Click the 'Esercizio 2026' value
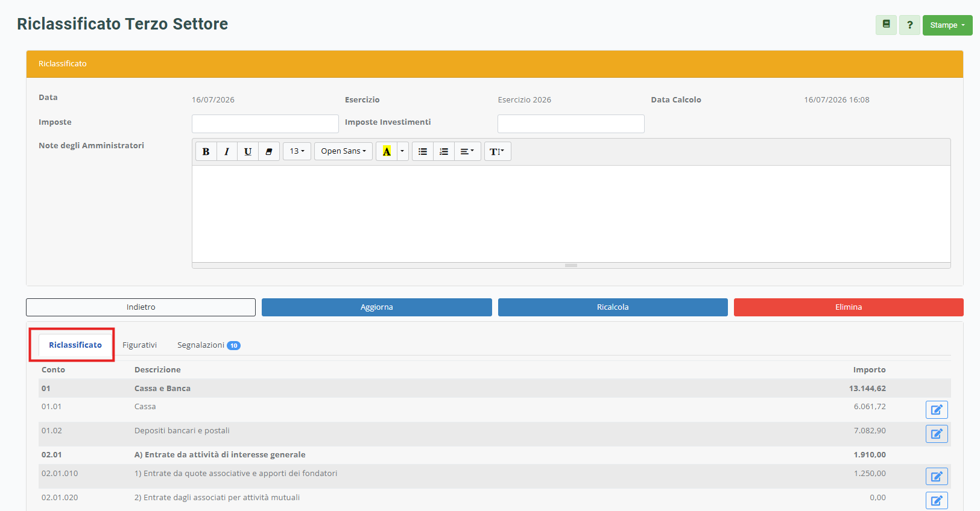 524,100
